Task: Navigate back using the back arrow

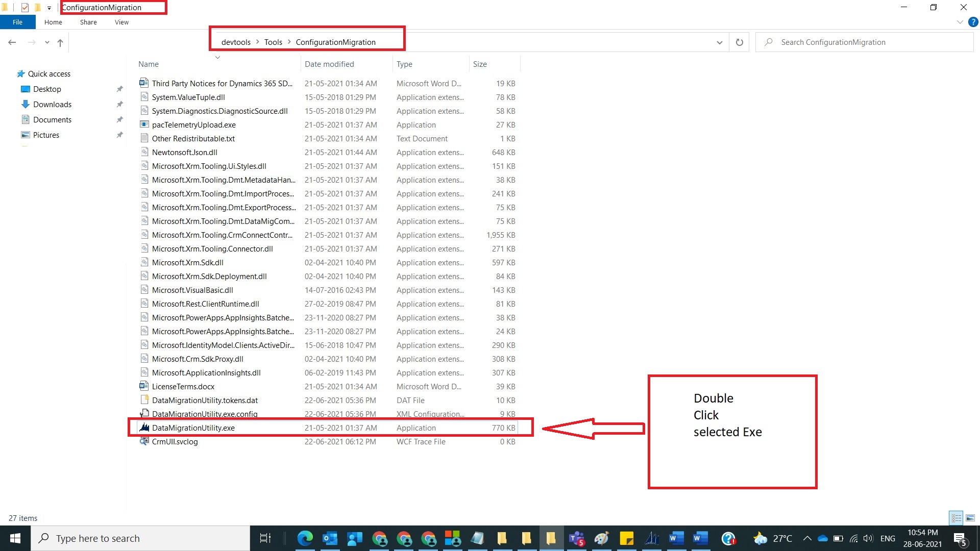Action: tap(12, 42)
